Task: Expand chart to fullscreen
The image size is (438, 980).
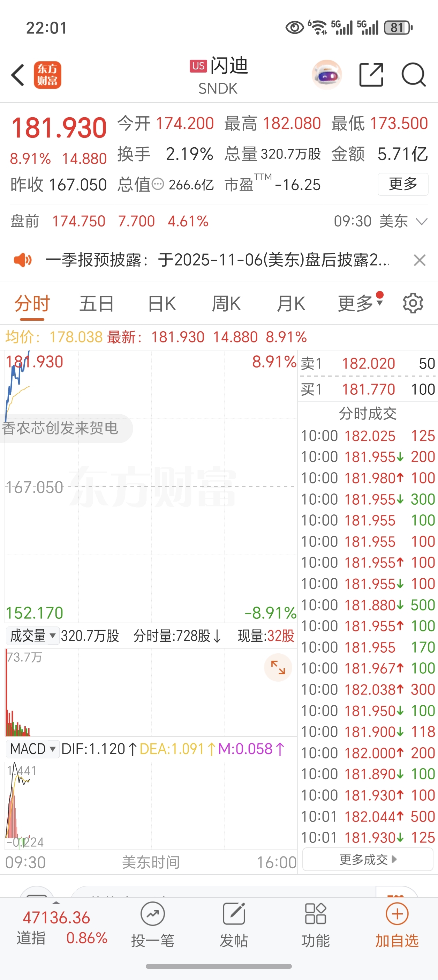Action: click(278, 667)
